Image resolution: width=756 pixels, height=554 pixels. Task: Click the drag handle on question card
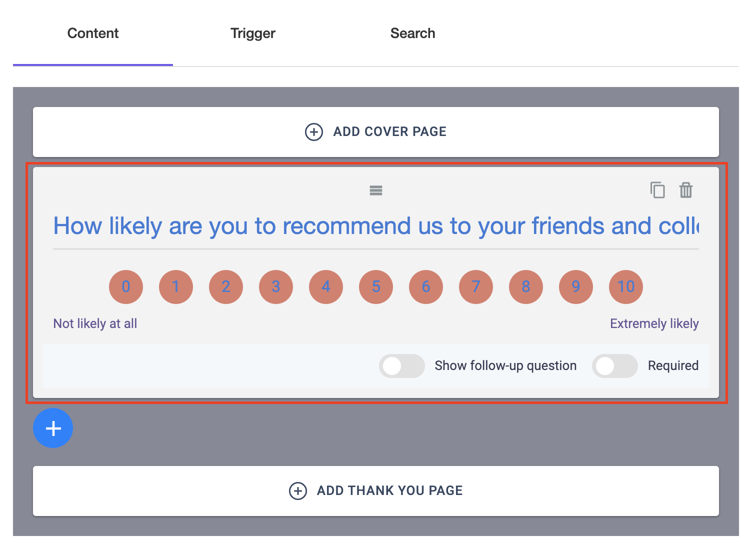click(x=376, y=190)
